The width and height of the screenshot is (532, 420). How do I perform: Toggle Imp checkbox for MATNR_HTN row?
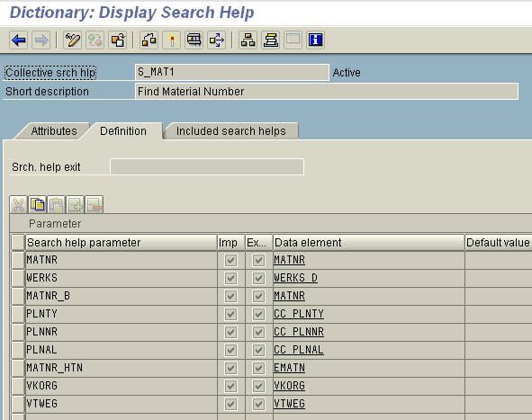[230, 368]
